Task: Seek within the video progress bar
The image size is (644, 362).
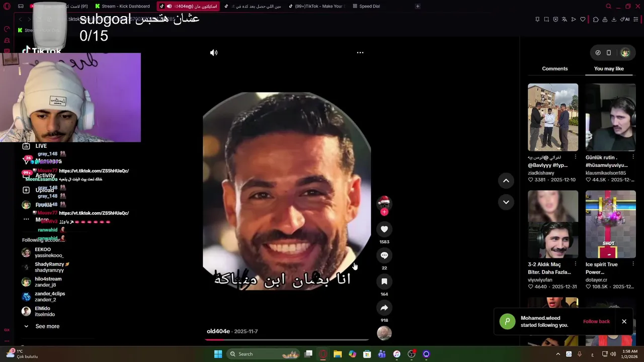Action: point(287,339)
